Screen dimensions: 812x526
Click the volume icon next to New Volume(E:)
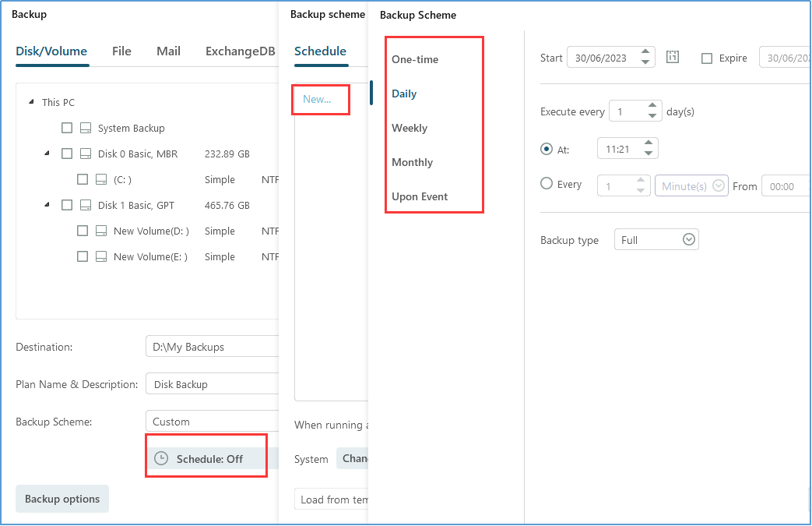102,256
